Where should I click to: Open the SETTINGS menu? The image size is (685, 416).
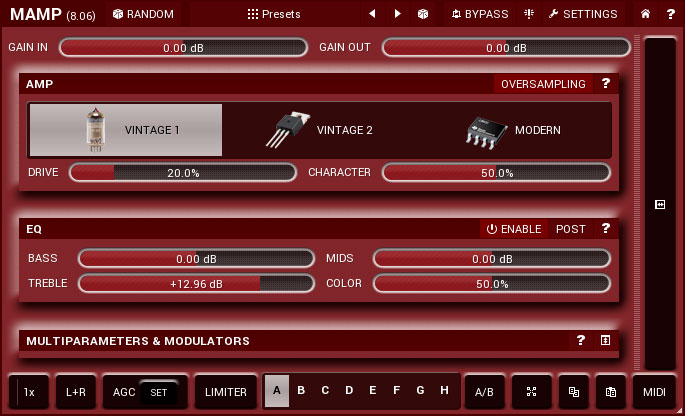pos(583,14)
